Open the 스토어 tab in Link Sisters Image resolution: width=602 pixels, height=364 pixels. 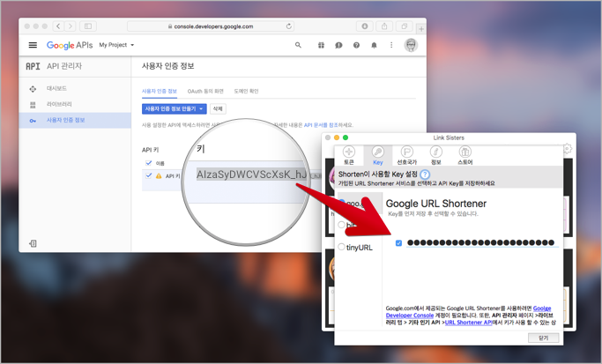point(465,155)
